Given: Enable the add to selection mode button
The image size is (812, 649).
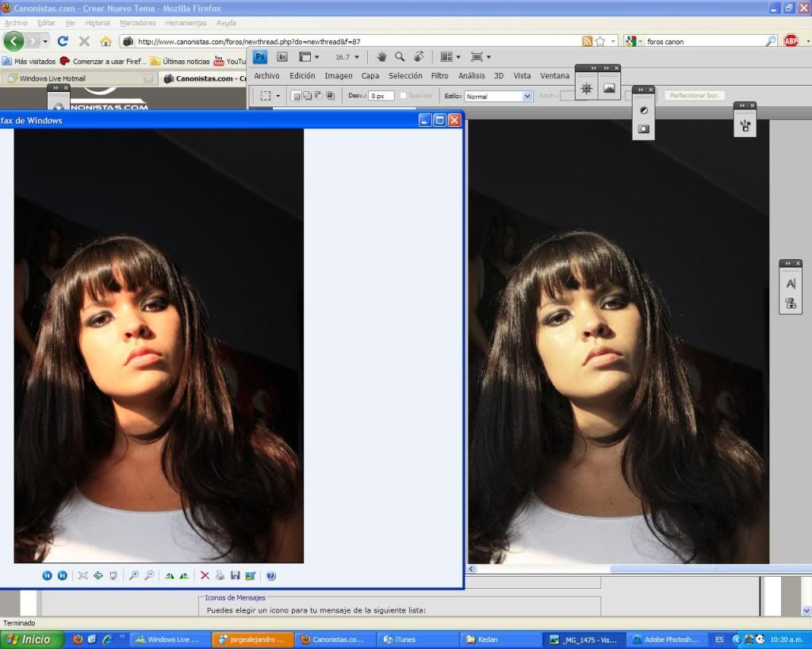Looking at the screenshot, I should tap(307, 96).
